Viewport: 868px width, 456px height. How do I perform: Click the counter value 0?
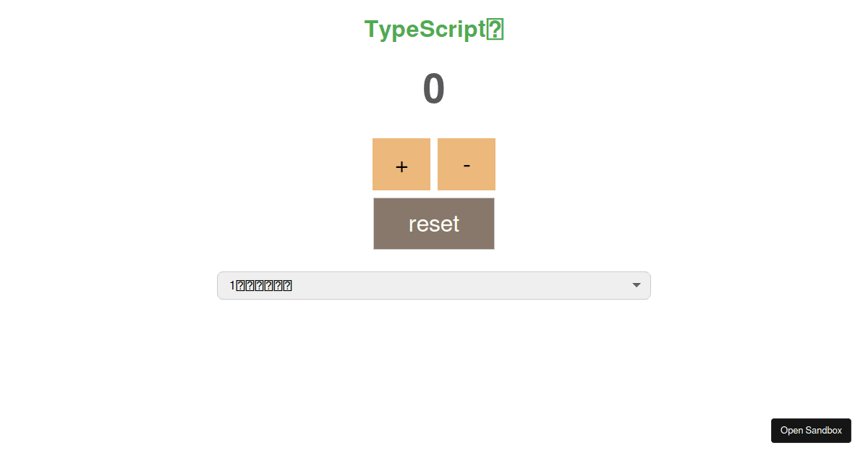(x=433, y=89)
